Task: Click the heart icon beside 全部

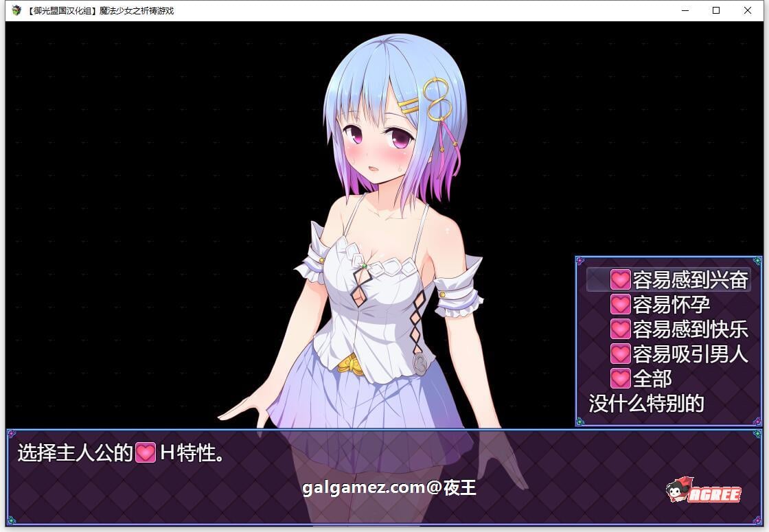Action: coord(620,378)
